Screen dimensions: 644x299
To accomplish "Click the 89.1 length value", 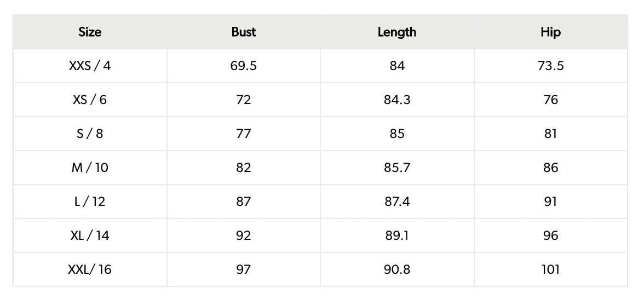I will point(397,236).
